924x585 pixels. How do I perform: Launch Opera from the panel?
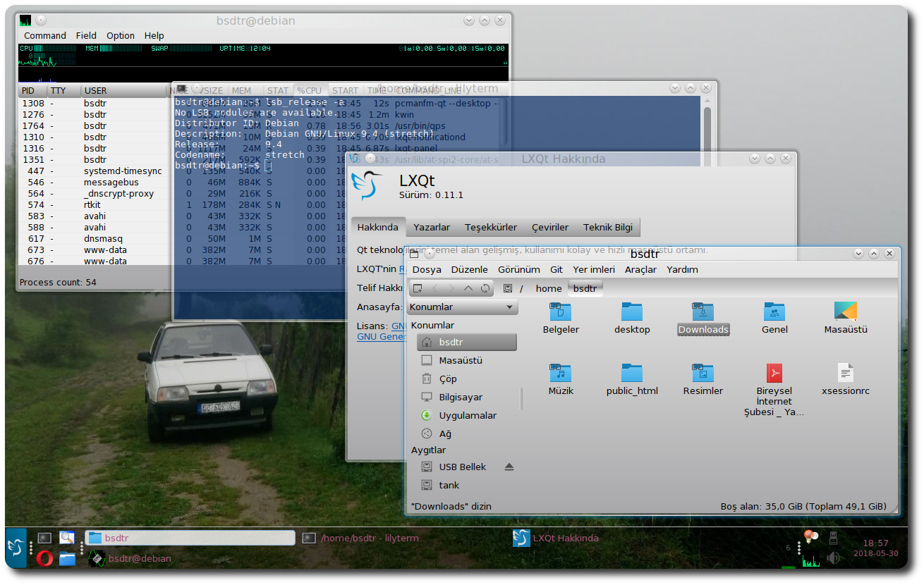click(x=45, y=559)
